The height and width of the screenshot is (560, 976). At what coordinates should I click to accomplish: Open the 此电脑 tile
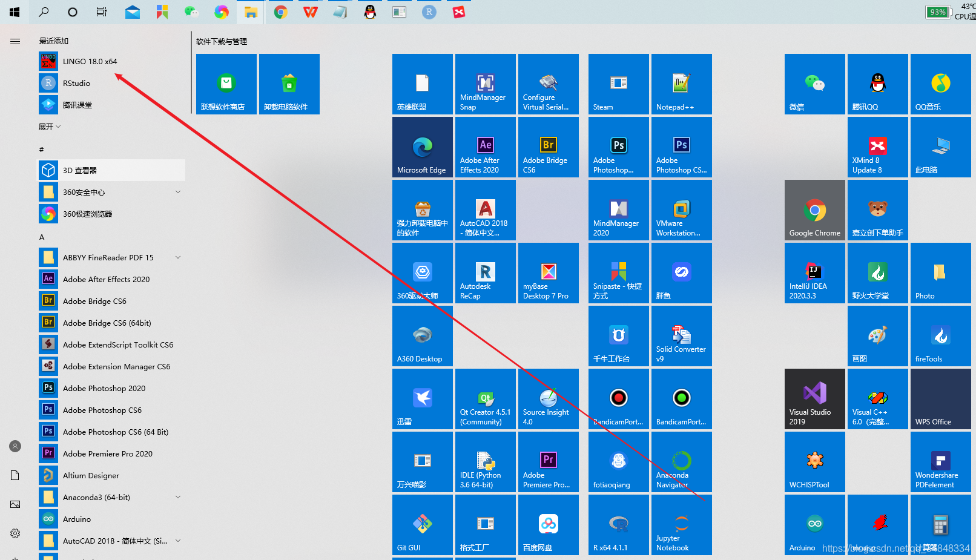[x=941, y=147]
